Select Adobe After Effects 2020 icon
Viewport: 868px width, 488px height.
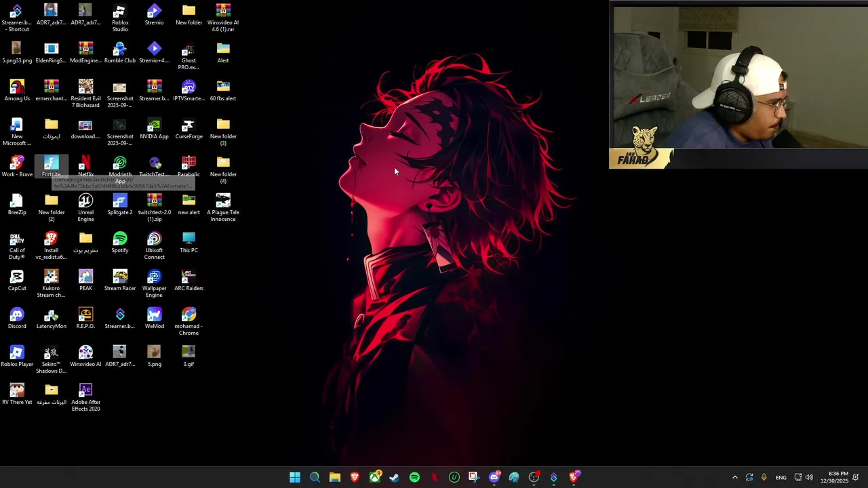(85, 397)
